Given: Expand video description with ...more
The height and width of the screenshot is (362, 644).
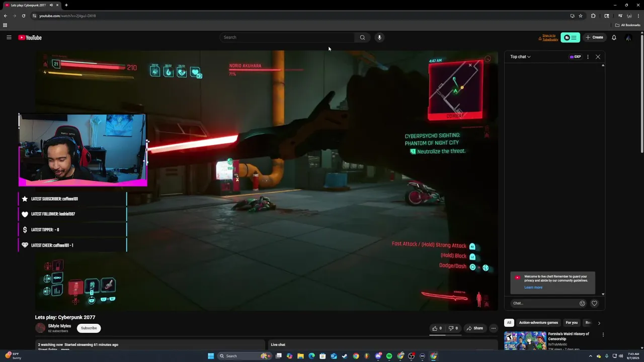Looking at the screenshot, I should point(65,349).
